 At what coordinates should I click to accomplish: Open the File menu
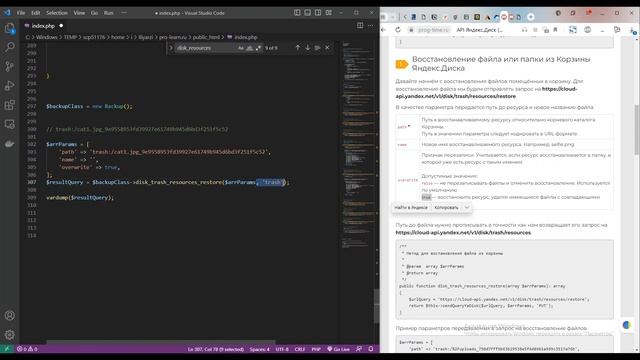(21, 13)
